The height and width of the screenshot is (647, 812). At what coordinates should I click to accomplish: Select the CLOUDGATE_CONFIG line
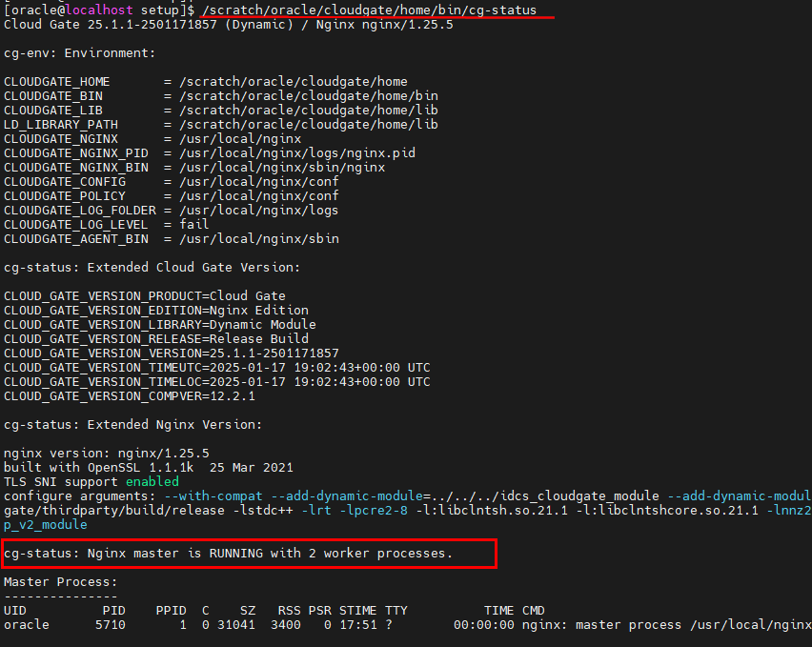click(171, 182)
